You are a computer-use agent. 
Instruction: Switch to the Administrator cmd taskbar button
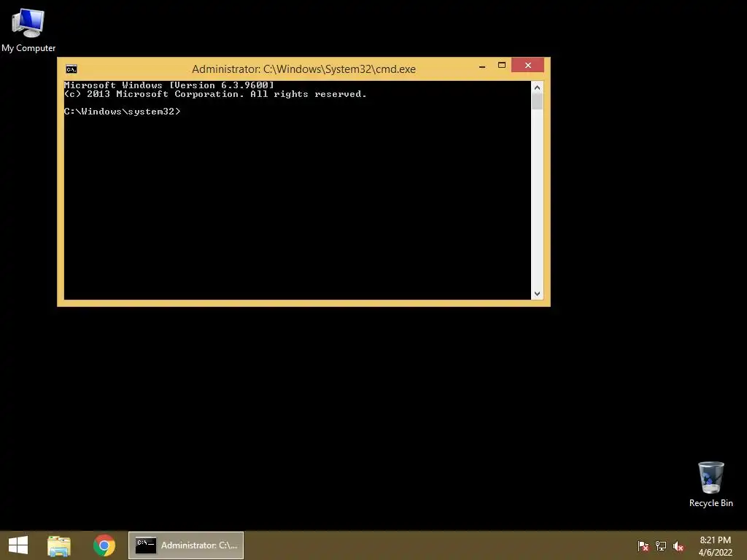186,545
